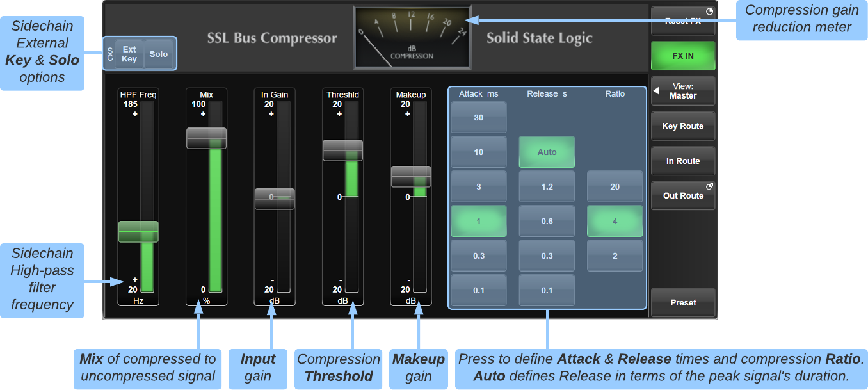Click the dB Compression gain reduction meter
Image resolution: width=868 pixels, height=390 pixels.
tap(412, 37)
